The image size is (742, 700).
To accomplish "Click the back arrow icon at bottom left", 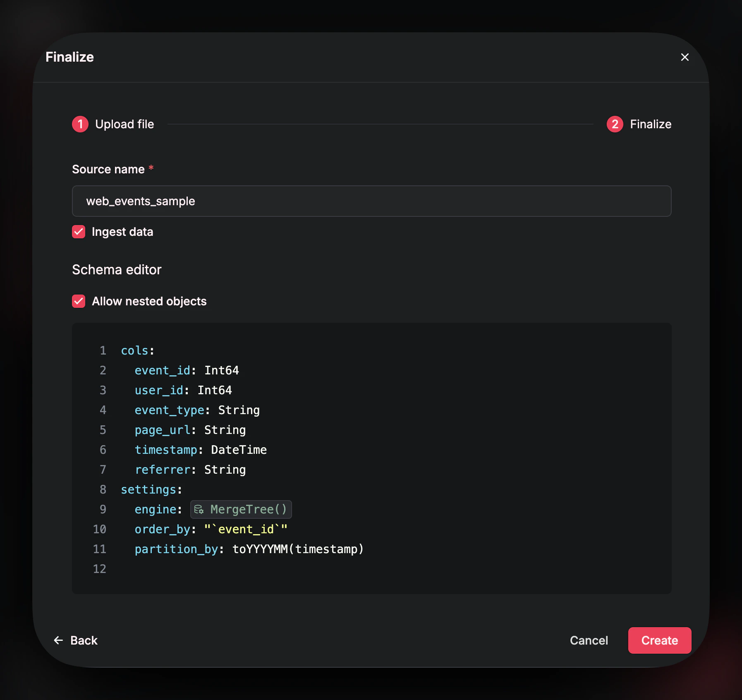I will tap(58, 640).
